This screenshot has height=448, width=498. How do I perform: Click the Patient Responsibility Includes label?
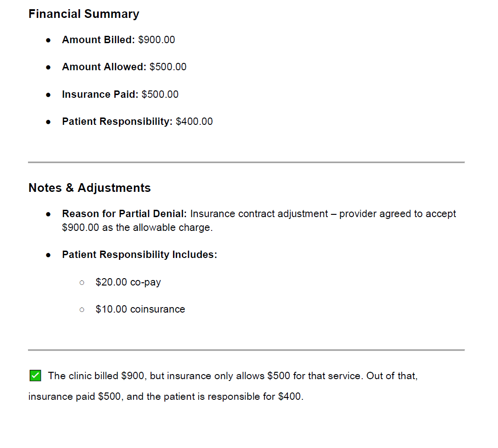click(x=140, y=255)
